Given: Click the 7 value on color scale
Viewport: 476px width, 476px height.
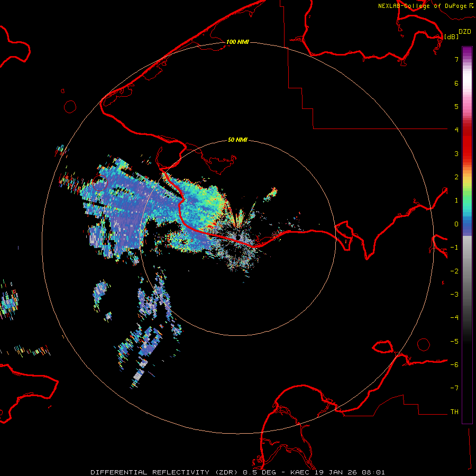Looking at the screenshot, I should [x=456, y=59].
